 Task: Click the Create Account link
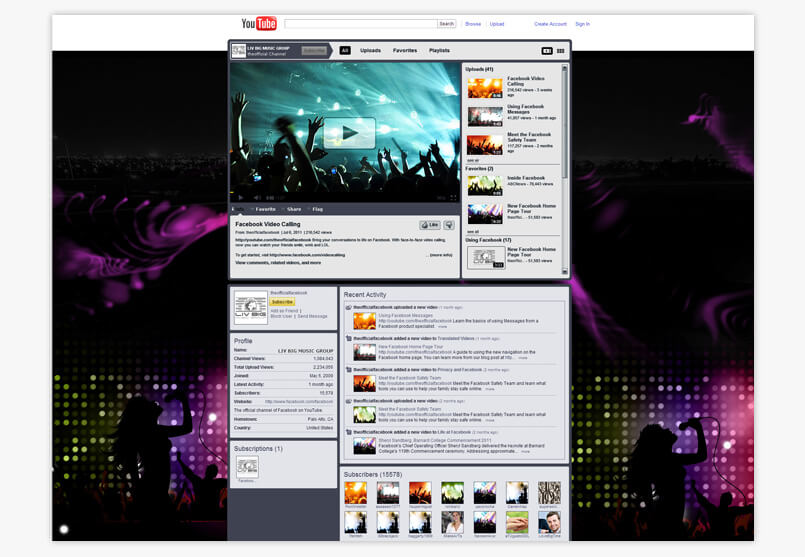pos(550,24)
